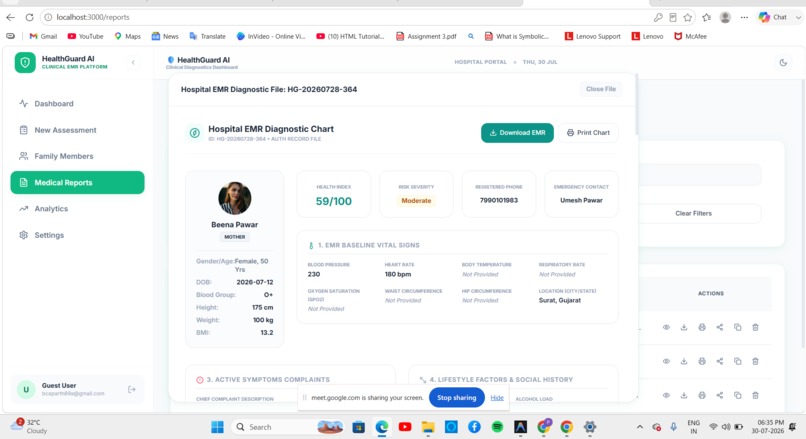
Task: Click the modal's vertical scrollbar
Action: pyautogui.click(x=636, y=105)
